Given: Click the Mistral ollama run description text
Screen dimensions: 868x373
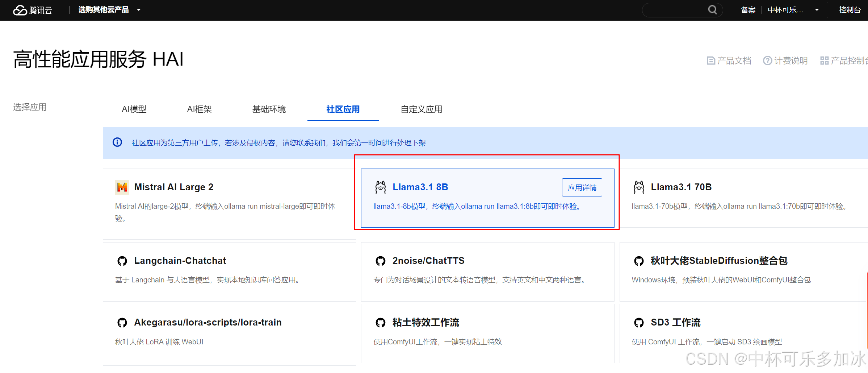Looking at the screenshot, I should click(225, 212).
